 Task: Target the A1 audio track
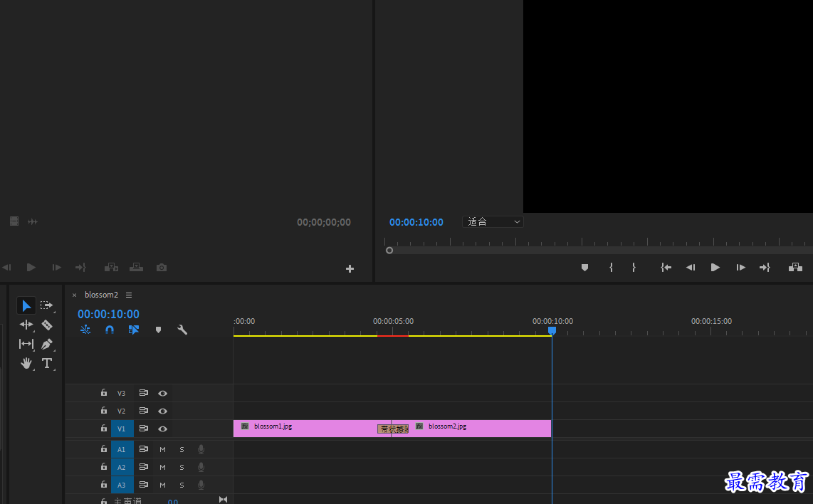click(121, 450)
